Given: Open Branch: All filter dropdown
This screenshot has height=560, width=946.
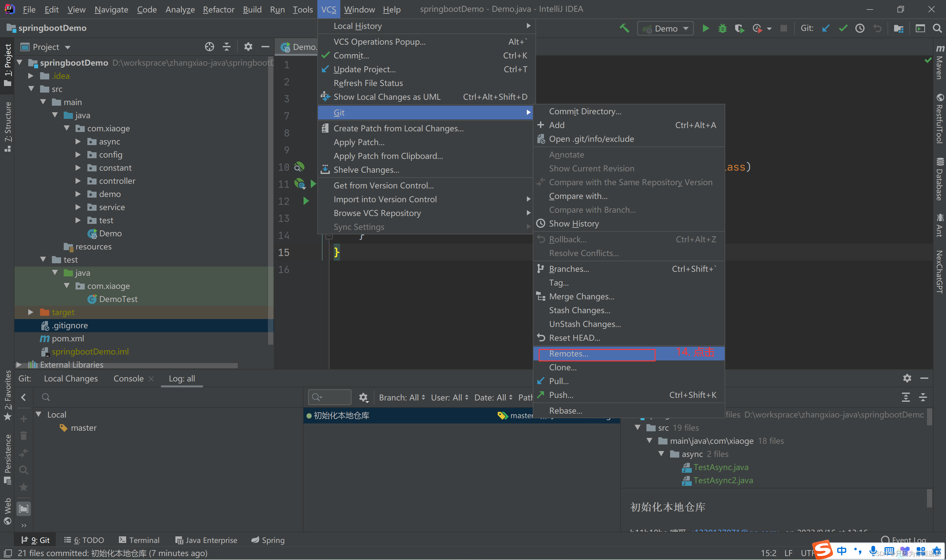Looking at the screenshot, I should point(402,398).
